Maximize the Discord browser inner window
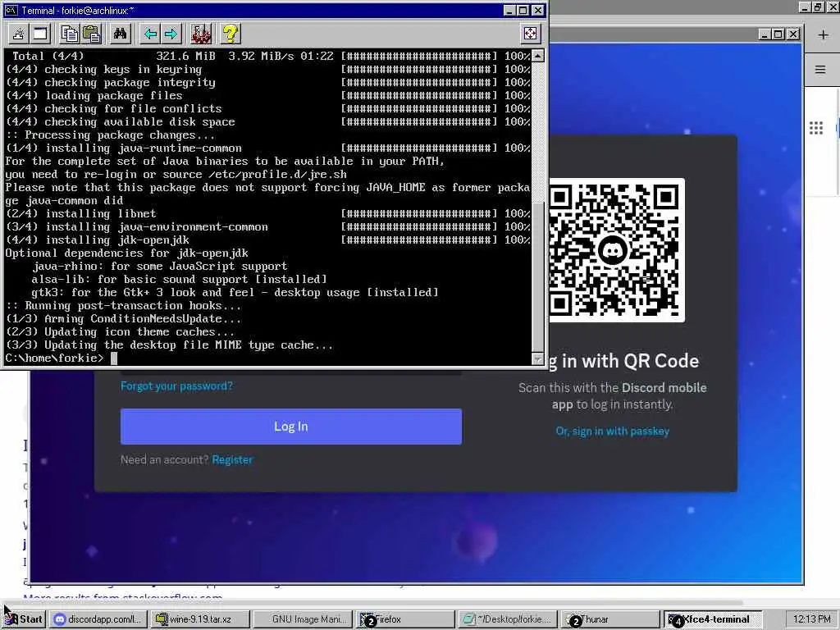 779,34
